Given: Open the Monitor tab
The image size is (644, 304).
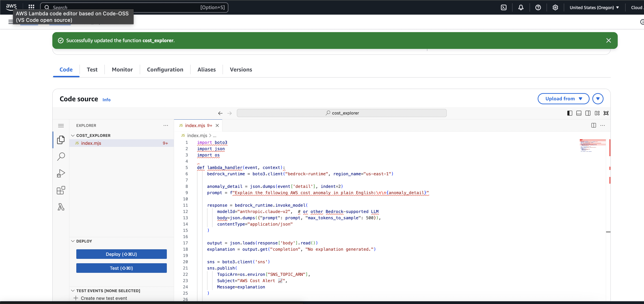Looking at the screenshot, I should pyautogui.click(x=122, y=70).
